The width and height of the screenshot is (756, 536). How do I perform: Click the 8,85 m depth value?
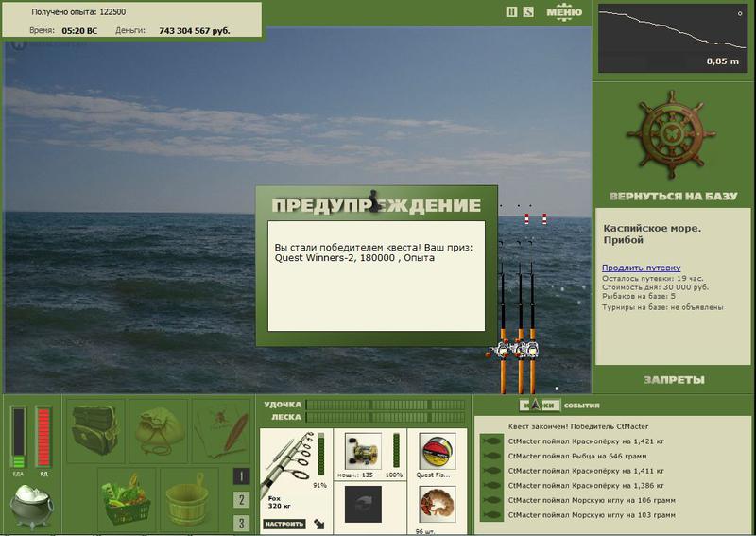(x=722, y=61)
